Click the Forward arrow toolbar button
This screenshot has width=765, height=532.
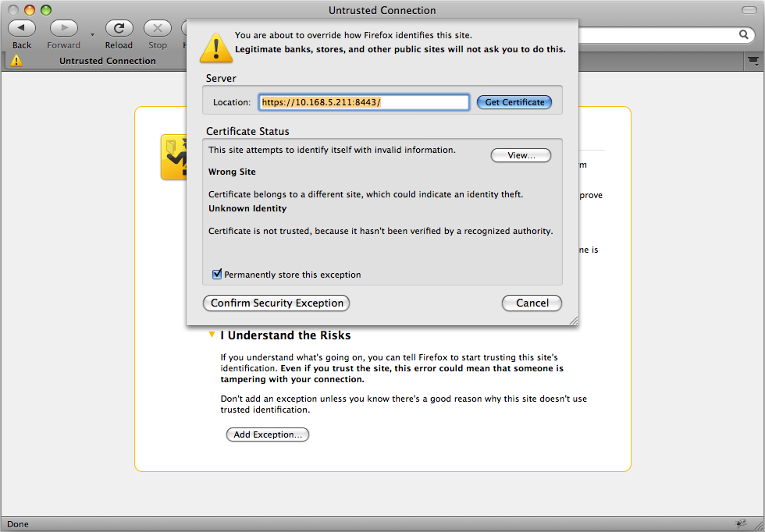63,28
